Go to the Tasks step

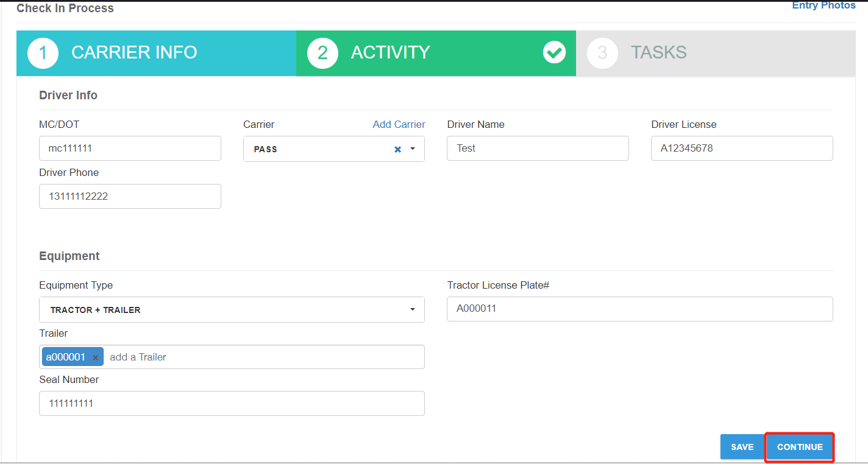tap(658, 53)
